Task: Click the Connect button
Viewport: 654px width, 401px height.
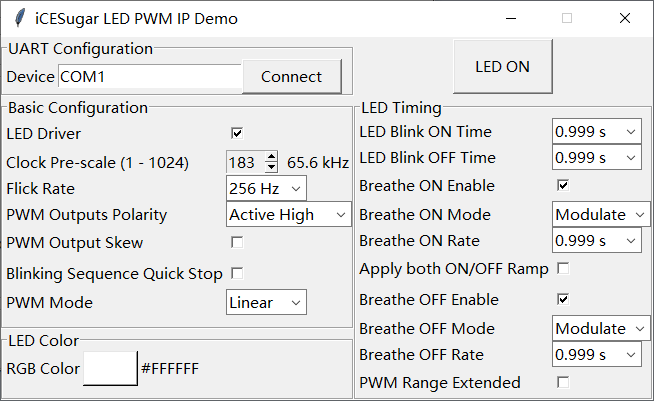Action: pyautogui.click(x=292, y=76)
